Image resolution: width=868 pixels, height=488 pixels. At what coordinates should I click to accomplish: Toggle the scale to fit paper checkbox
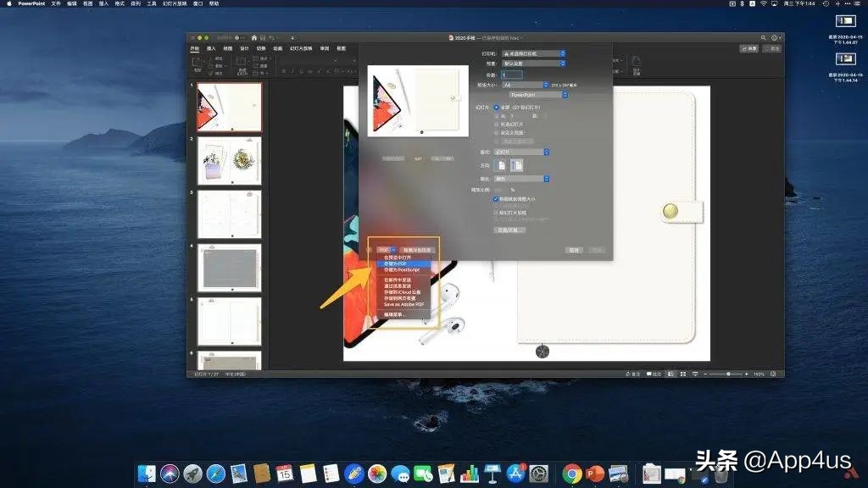coord(497,199)
